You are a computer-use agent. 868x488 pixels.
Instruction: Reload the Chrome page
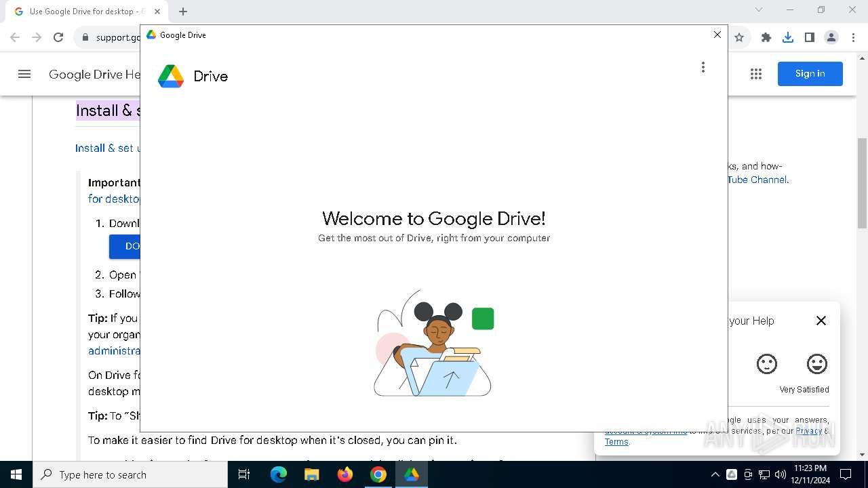58,37
